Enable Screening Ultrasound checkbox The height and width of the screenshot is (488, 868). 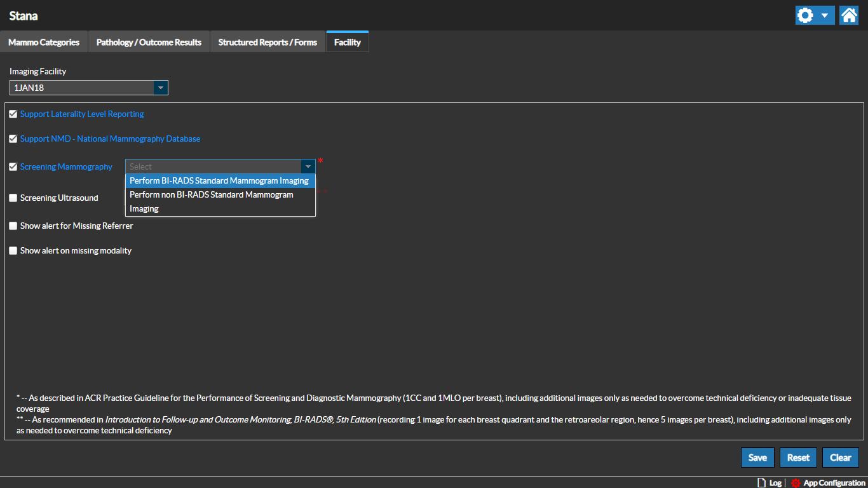[13, 198]
